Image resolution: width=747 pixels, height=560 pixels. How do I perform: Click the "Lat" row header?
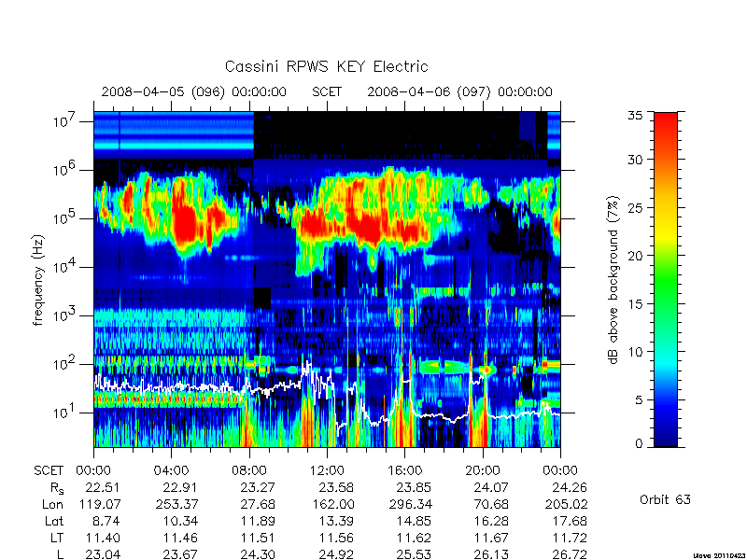54,522
